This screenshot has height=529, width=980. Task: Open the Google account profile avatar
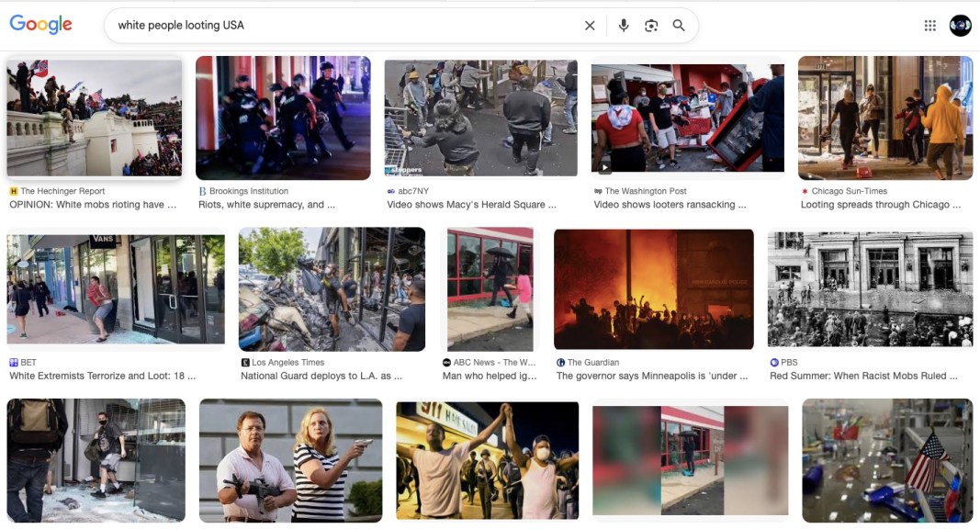click(x=960, y=26)
